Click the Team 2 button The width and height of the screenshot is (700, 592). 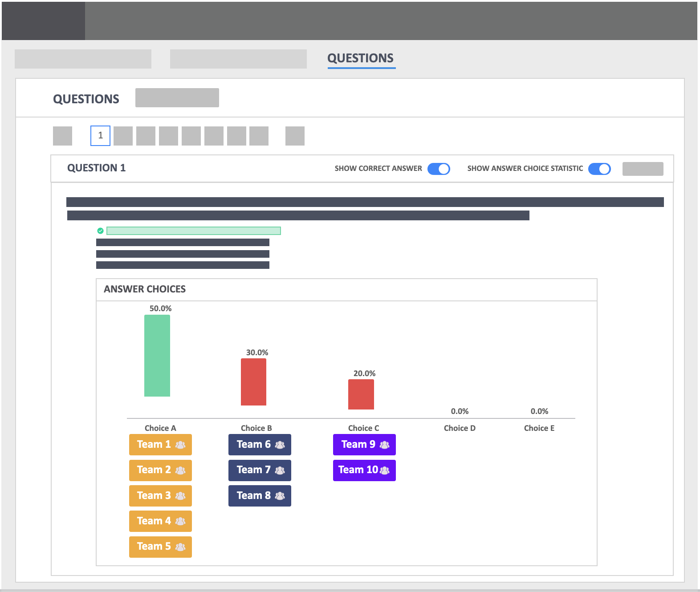pyautogui.click(x=160, y=470)
